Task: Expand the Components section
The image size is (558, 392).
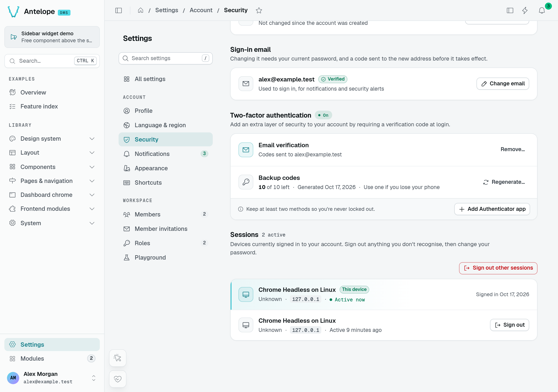Action: [52, 167]
